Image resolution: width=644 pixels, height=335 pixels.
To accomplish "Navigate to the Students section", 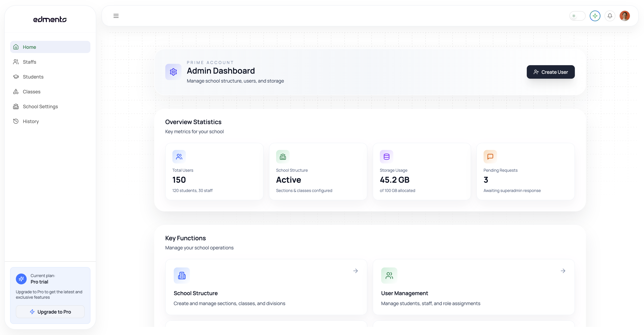I will click(33, 77).
